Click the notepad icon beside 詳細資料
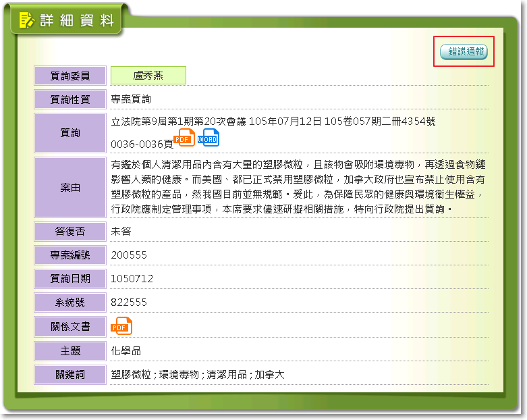Viewport: 527px width, 420px height. pos(26,20)
